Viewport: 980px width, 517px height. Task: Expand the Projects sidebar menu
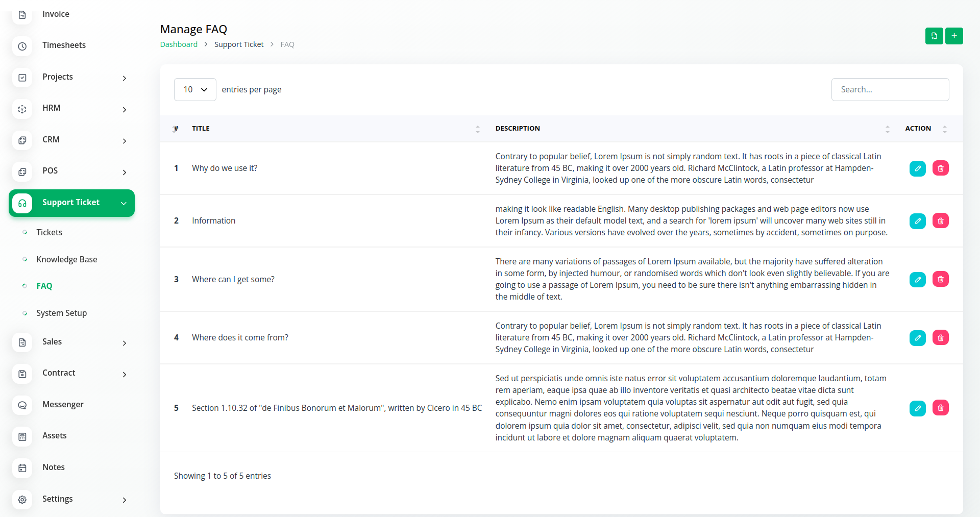[71, 78]
